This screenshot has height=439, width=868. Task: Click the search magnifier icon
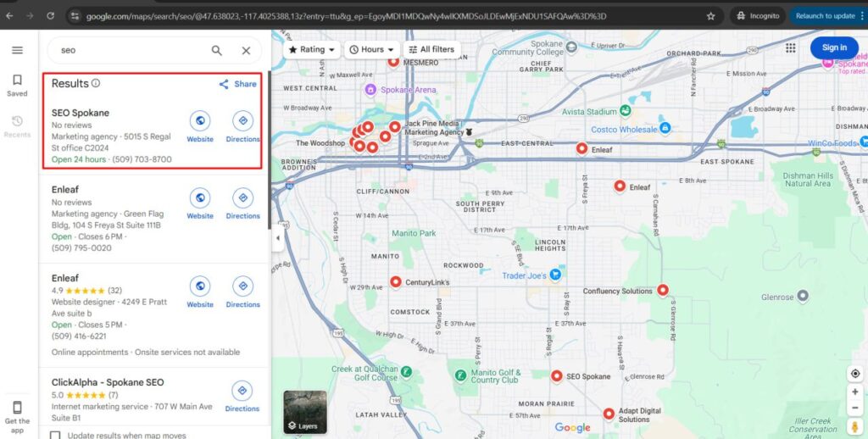pyautogui.click(x=216, y=50)
